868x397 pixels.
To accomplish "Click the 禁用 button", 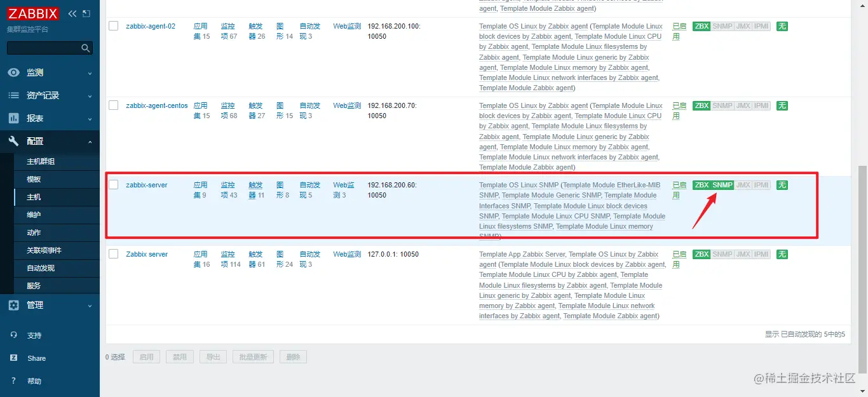I will point(180,357).
